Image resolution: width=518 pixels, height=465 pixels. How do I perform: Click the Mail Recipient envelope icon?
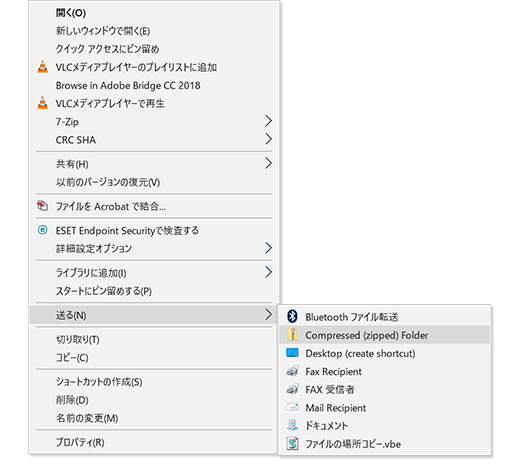point(292,407)
